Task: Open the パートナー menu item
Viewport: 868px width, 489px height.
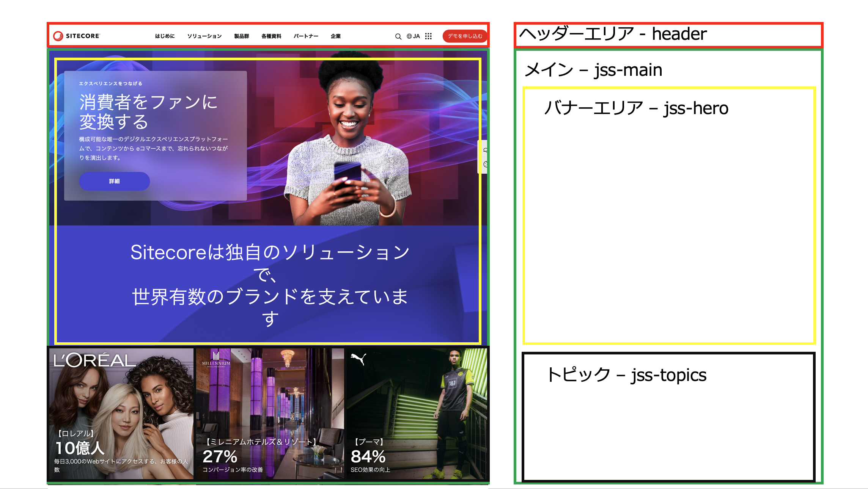Action: coord(306,36)
